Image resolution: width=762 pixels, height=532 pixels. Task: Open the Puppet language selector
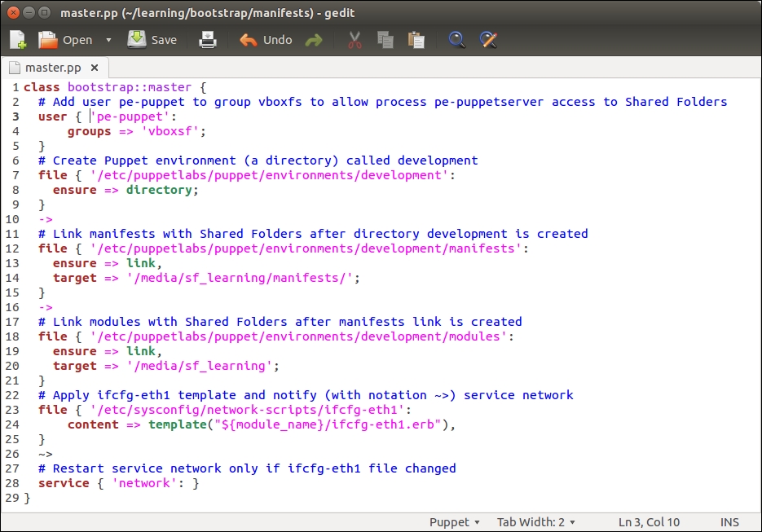pos(454,522)
